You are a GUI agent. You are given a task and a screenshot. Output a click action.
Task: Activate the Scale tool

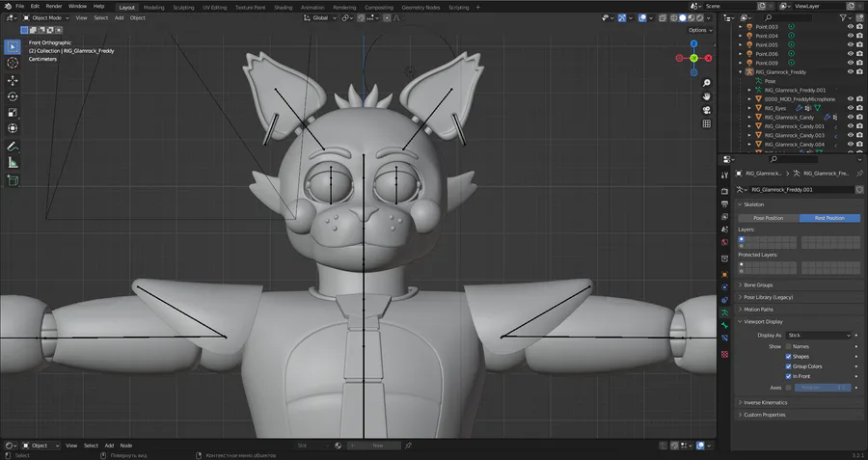13,113
